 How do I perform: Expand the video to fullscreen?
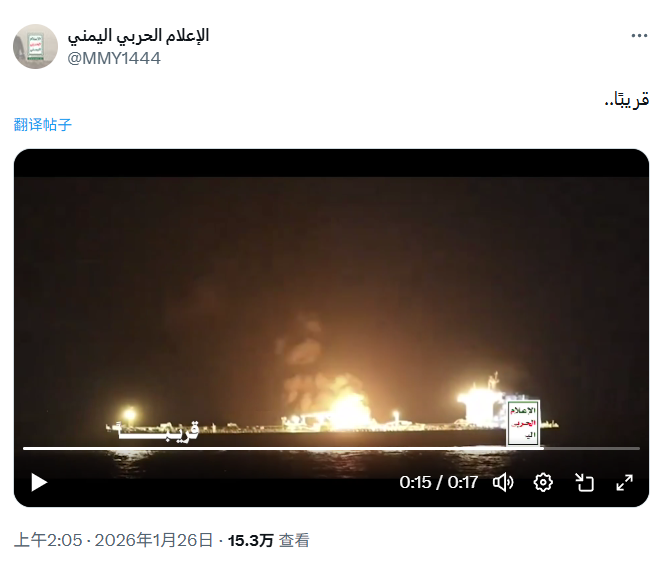625,482
